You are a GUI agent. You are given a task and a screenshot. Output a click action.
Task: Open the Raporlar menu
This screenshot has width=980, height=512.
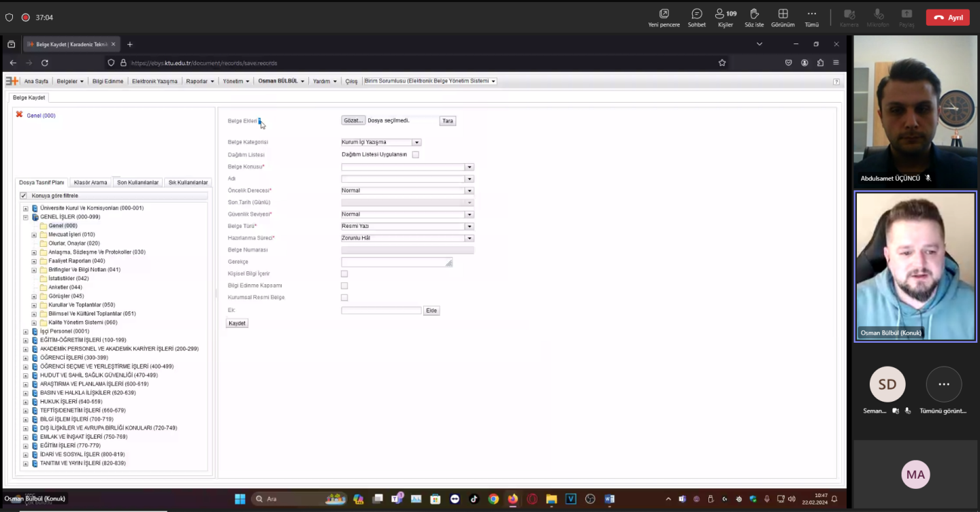click(x=200, y=81)
